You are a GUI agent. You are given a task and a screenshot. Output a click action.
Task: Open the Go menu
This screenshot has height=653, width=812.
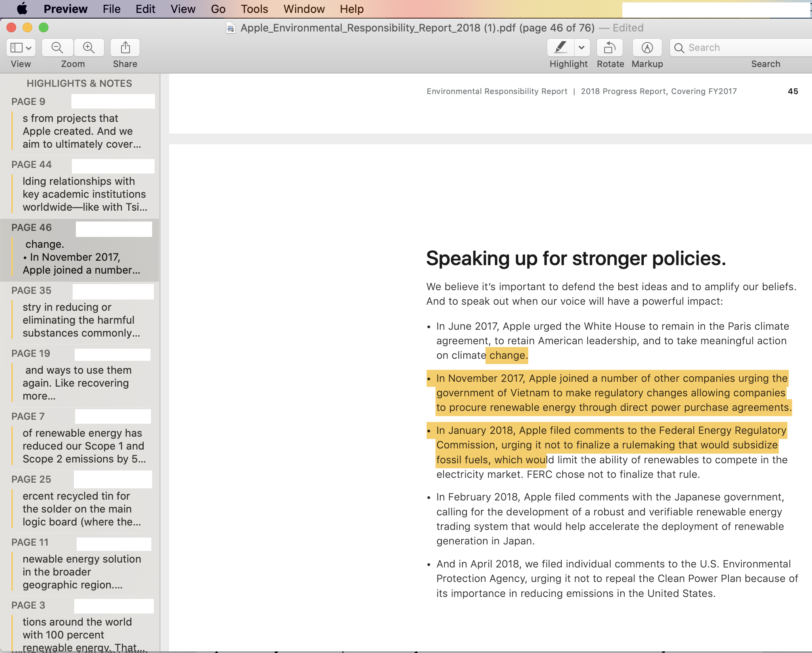218,8
